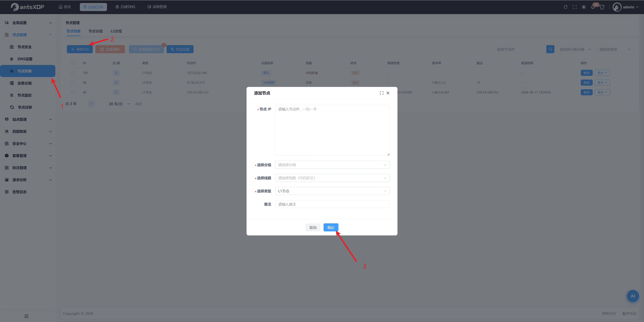Click the 取消 button
Image resolution: width=644 pixels, height=322 pixels.
pyautogui.click(x=313, y=227)
